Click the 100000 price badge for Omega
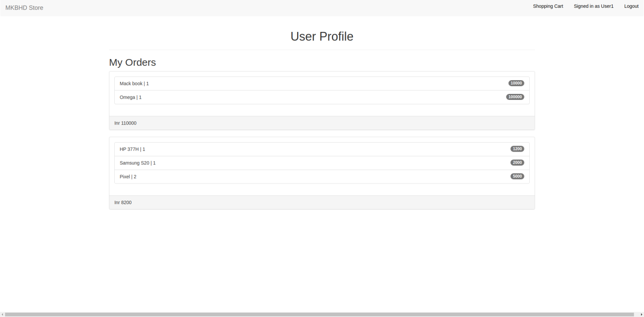This screenshot has width=644, height=317. point(515,97)
